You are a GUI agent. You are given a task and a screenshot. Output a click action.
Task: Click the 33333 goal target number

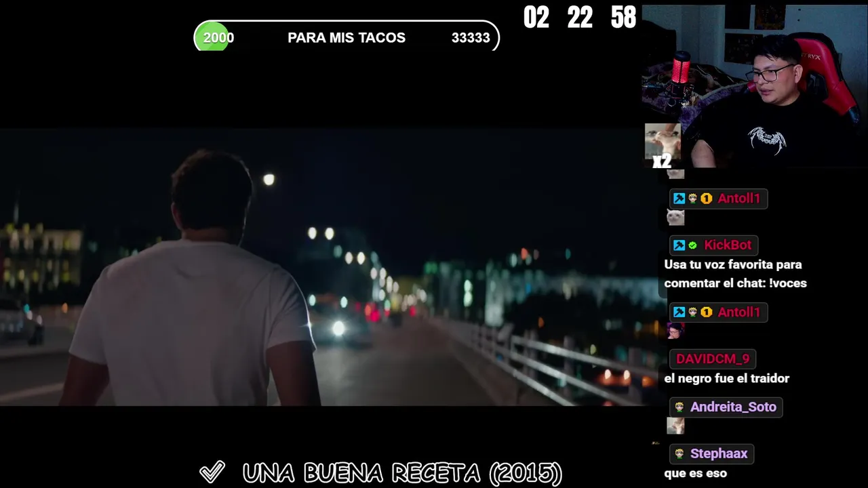(x=471, y=38)
